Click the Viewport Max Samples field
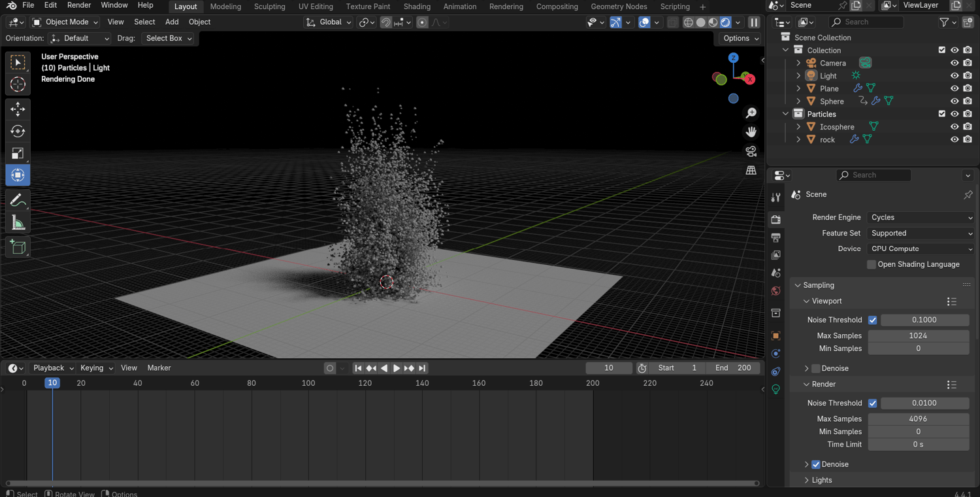Image resolution: width=980 pixels, height=497 pixels. coord(917,335)
